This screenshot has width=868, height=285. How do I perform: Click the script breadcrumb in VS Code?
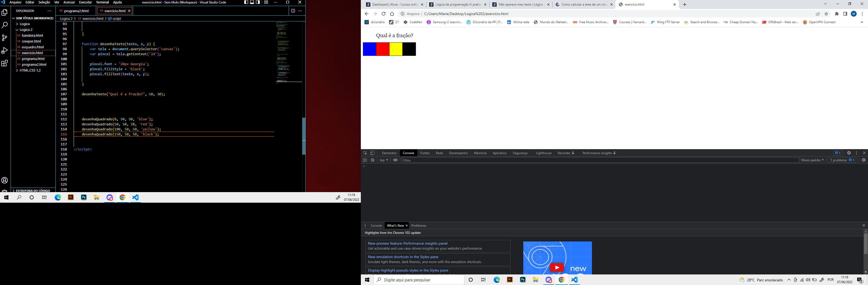(115, 18)
